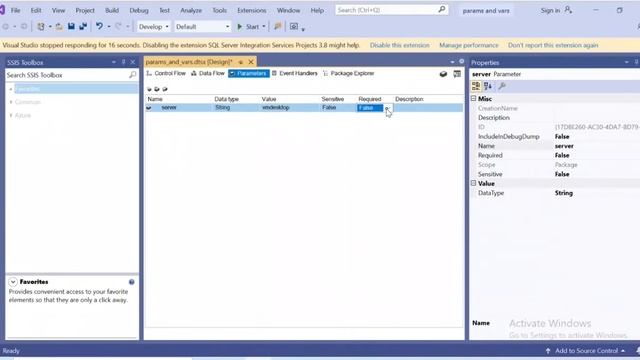Screen dimensions: 640x360
Task: Click the Disable this extension link
Action: (x=400, y=45)
